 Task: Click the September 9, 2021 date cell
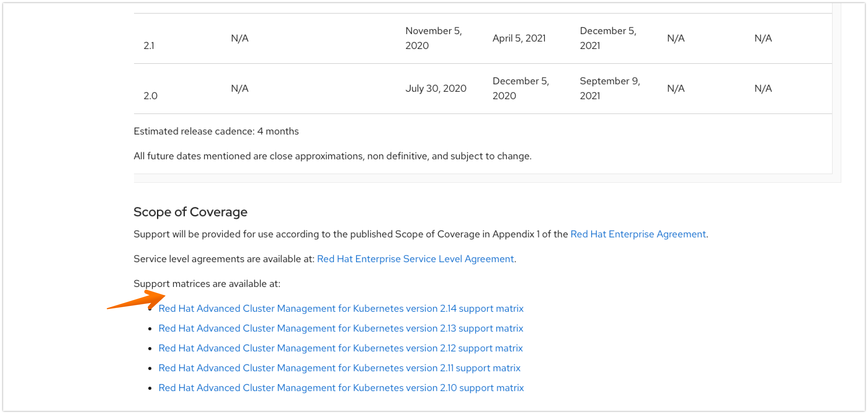[610, 89]
